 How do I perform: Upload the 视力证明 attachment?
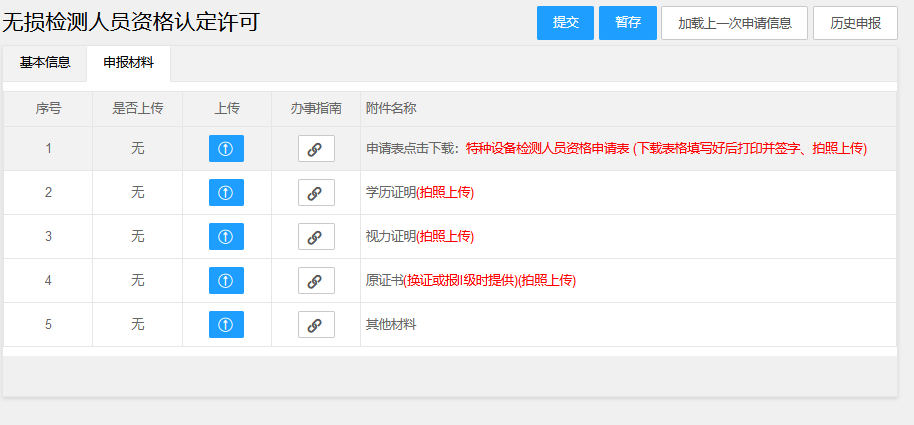pos(226,236)
